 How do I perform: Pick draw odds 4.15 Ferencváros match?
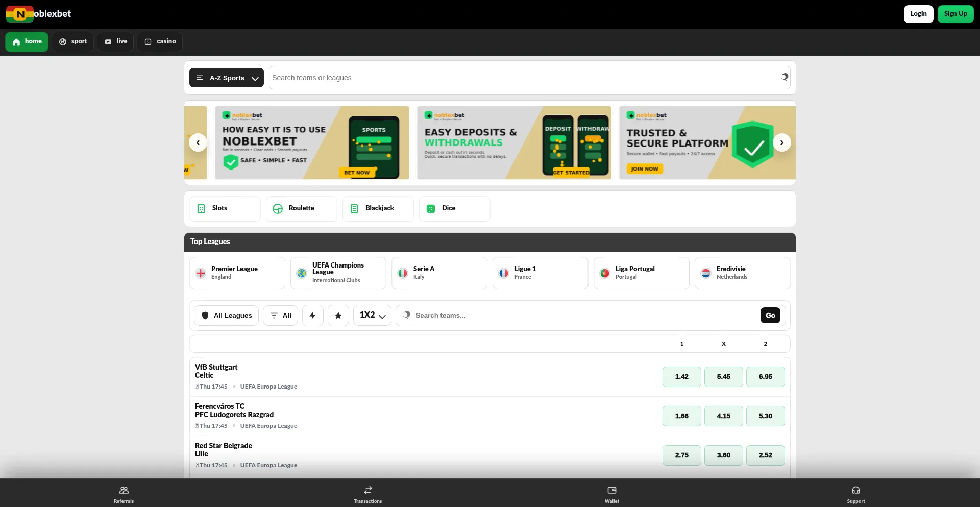(x=724, y=416)
